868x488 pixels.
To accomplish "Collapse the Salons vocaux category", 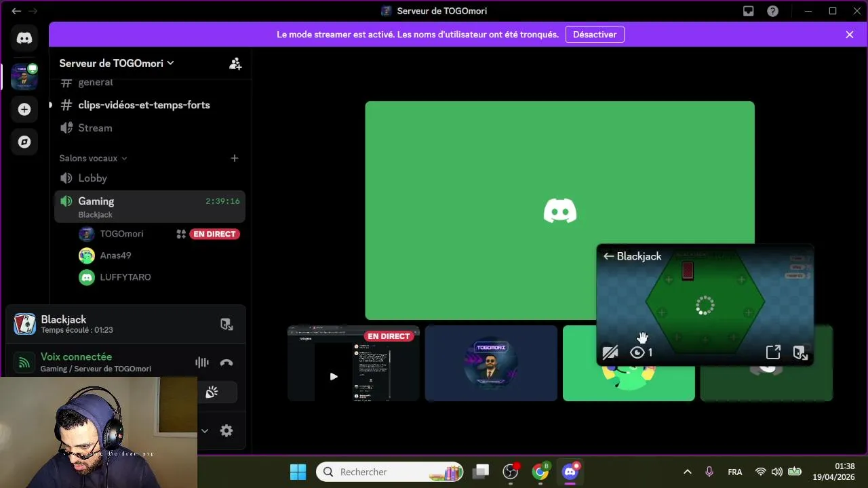I will click(x=93, y=158).
